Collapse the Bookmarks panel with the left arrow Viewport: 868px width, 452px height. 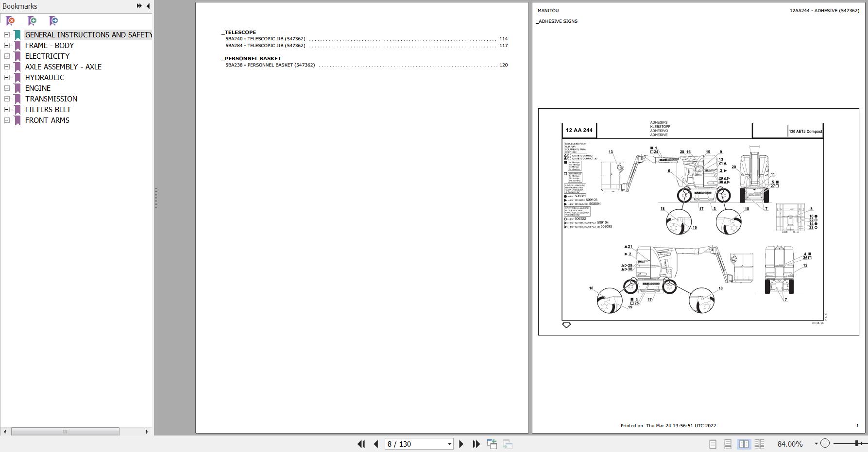148,6
